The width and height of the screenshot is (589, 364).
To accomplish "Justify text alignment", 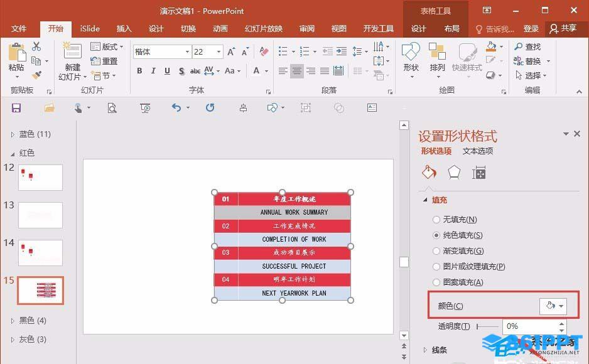I will point(325,71).
